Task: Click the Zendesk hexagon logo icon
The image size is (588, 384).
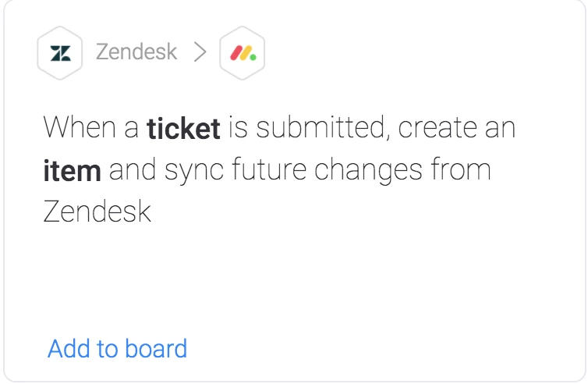Action: pyautogui.click(x=60, y=54)
